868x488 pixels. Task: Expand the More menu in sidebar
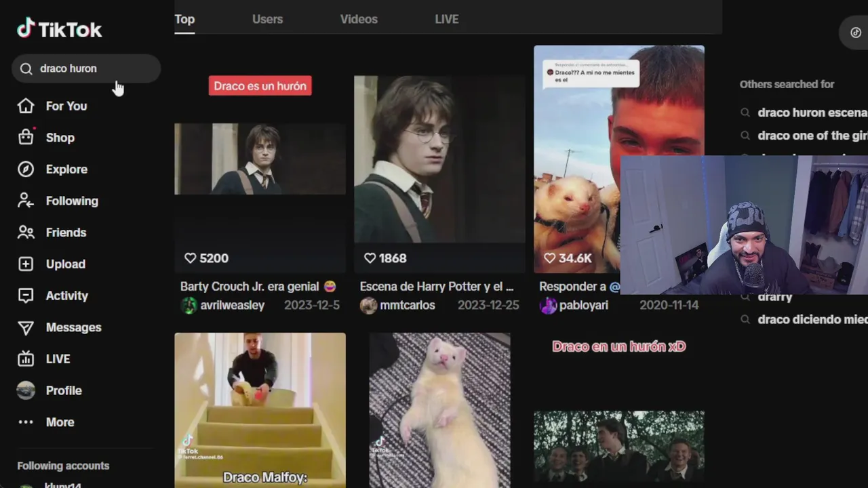pos(60,422)
